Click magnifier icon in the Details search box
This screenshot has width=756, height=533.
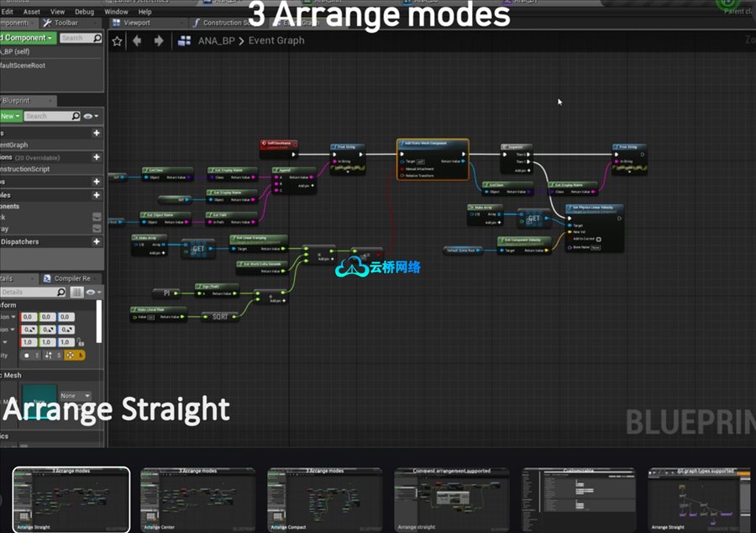coord(60,292)
